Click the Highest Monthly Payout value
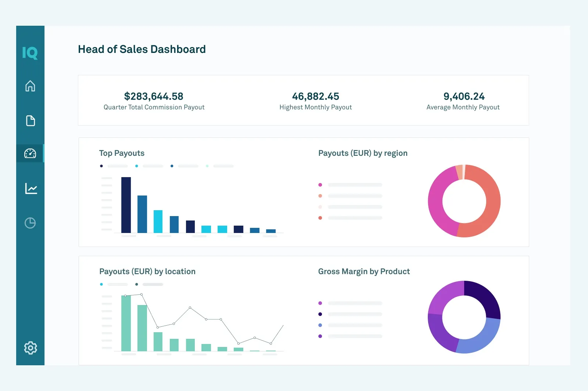 (x=315, y=96)
